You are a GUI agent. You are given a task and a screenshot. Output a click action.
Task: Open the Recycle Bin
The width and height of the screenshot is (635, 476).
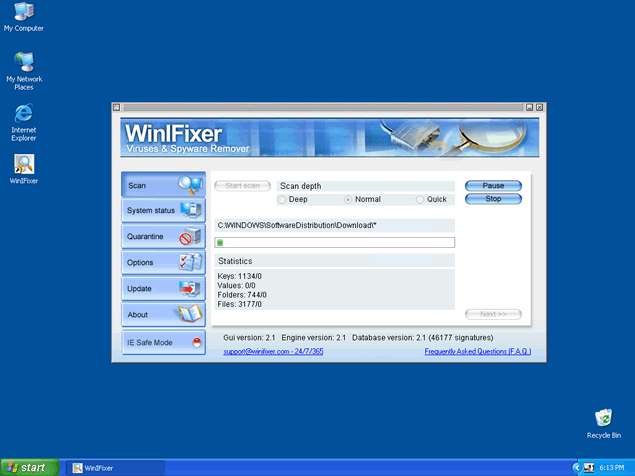point(603,419)
